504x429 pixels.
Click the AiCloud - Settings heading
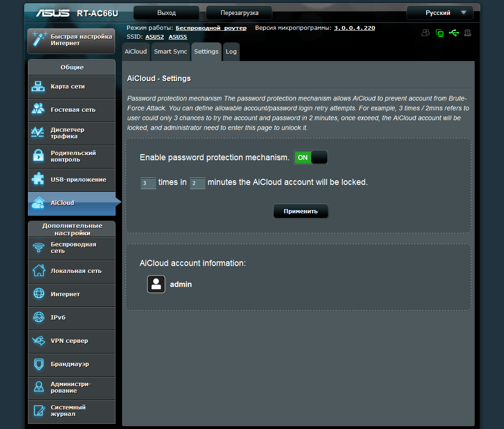pos(159,79)
